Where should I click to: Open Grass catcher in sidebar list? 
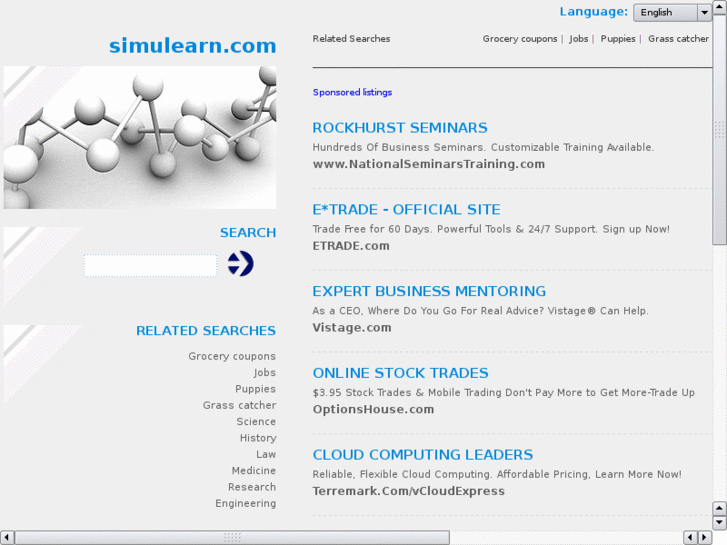point(239,405)
